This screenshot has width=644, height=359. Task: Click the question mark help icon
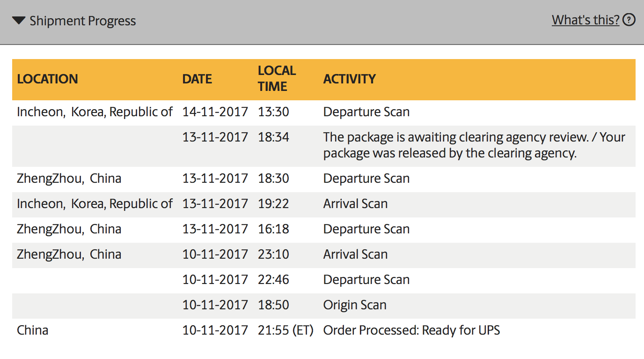(629, 20)
